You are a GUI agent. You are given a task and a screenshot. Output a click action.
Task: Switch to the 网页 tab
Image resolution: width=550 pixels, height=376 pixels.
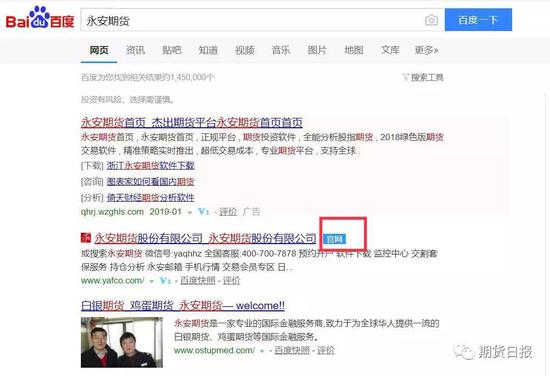99,50
